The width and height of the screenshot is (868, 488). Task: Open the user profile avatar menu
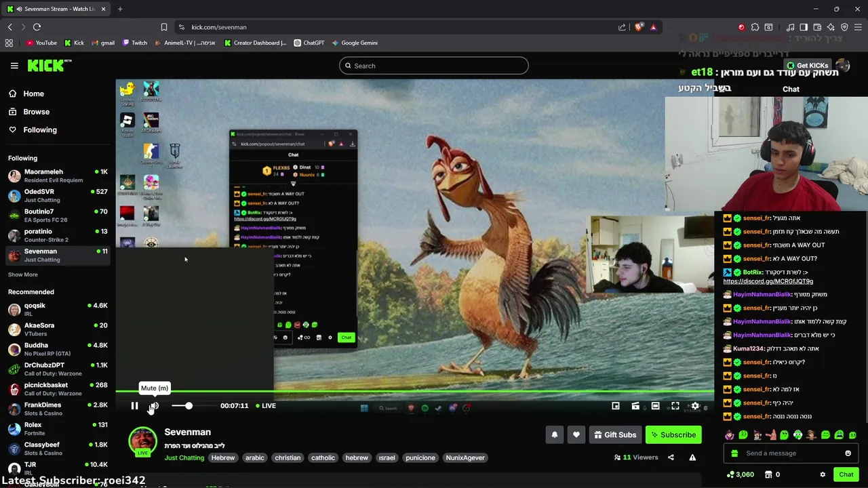pos(843,66)
